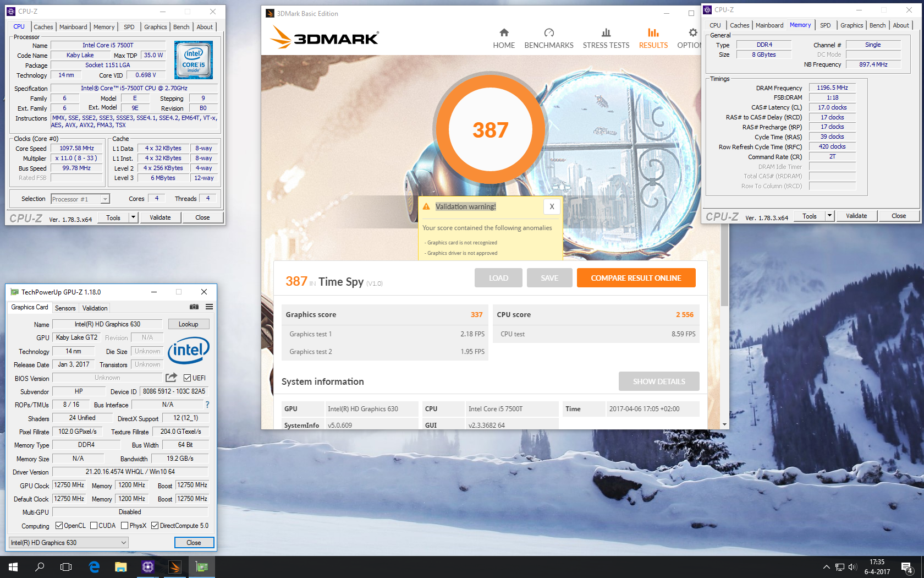The height and width of the screenshot is (578, 924).
Task: Open Windows taskbar search
Action: tap(40, 567)
